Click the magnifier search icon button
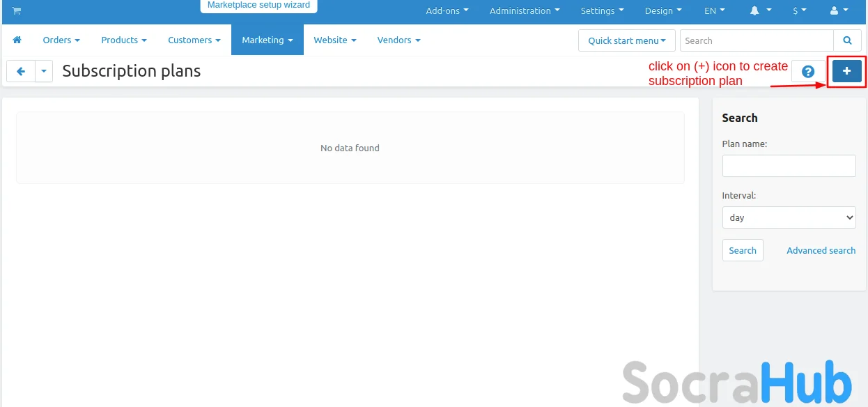Screen dimensions: 868x407 pyautogui.click(x=847, y=40)
